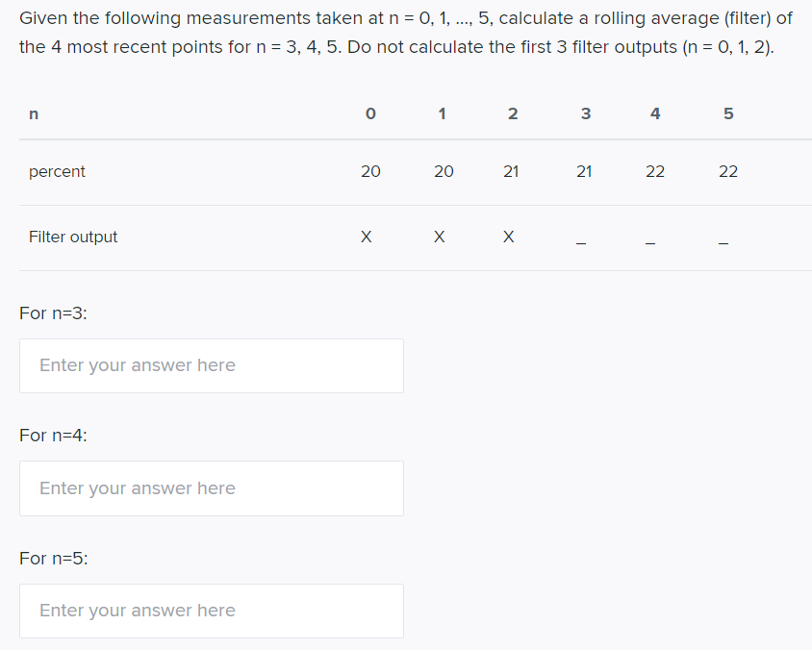Click the "n" row header in the table
The width and height of the screenshot is (812, 650).
pos(34,113)
